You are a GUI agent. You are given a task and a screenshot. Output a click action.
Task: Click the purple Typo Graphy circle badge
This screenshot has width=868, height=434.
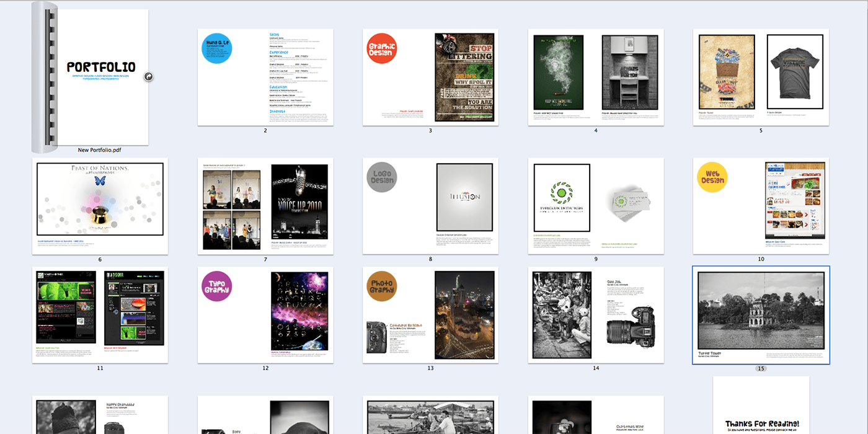pos(216,287)
